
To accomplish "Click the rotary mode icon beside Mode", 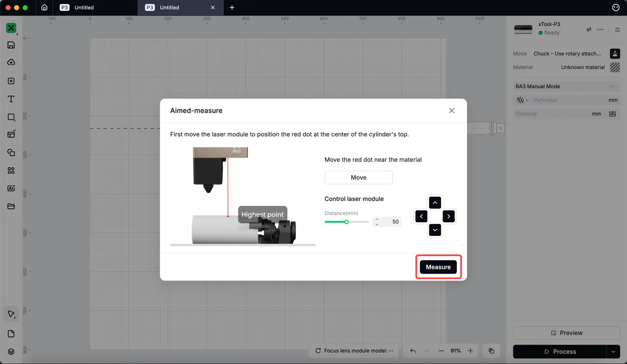I will click(615, 53).
